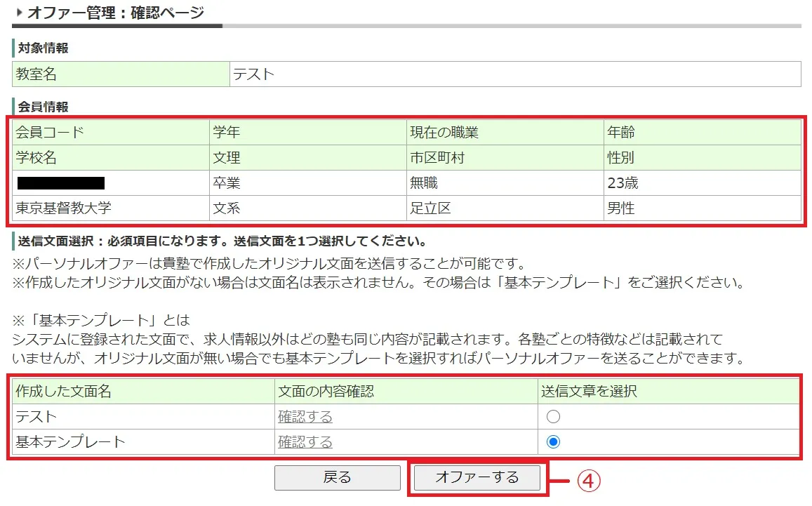Click the 無職 occupation cell
Viewport: 812px width, 506px height.
point(424,184)
